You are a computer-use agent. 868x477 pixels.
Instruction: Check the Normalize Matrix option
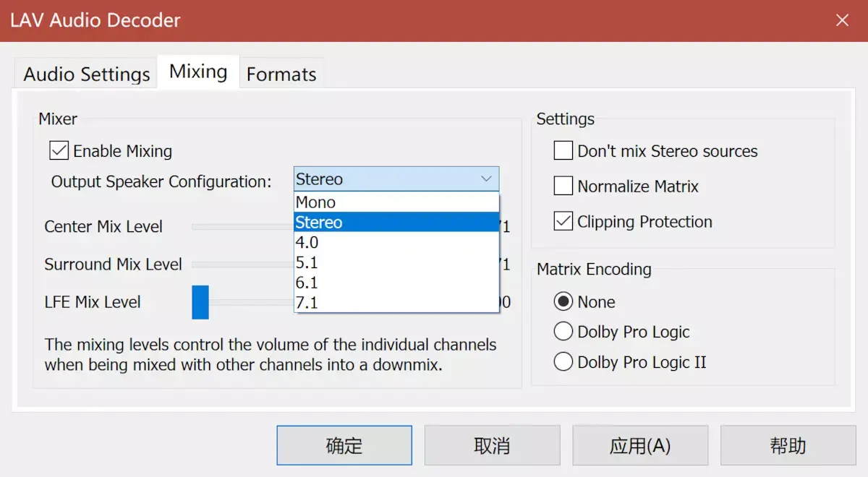tap(563, 186)
